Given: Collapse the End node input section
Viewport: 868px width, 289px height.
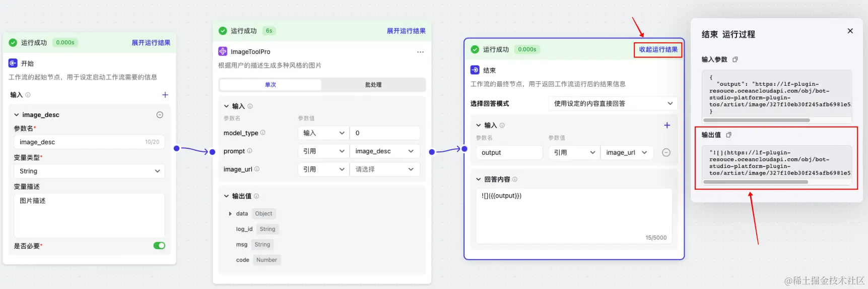Looking at the screenshot, I should (x=479, y=125).
